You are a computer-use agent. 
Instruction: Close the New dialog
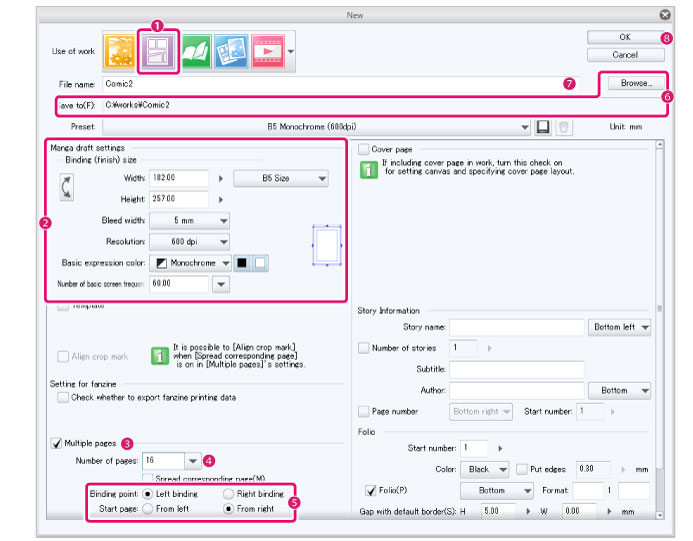665,15
